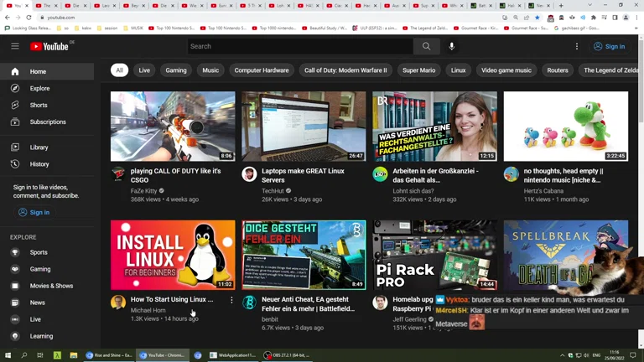Select the Linux filter chip
Screen dimensions: 644x362
(458, 70)
